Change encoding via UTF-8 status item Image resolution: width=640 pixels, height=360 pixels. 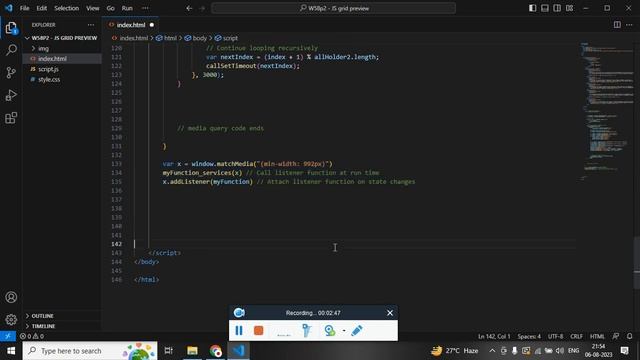point(555,336)
